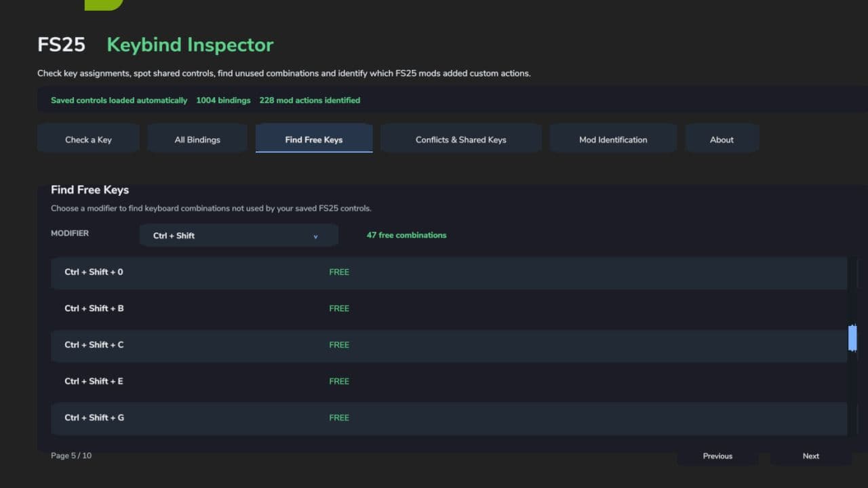Select the Find Free Keys tab
The image size is (868, 488).
point(314,139)
